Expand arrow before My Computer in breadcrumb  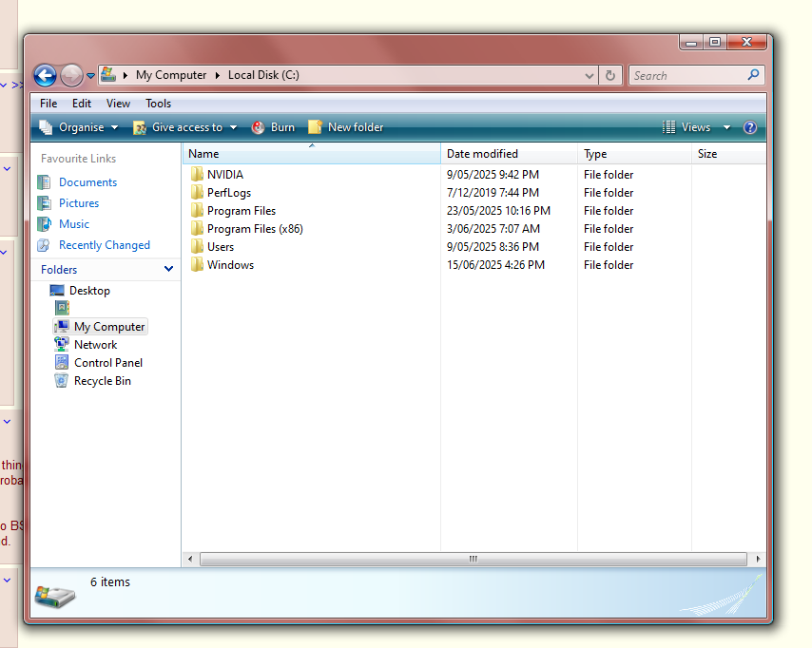tap(126, 76)
